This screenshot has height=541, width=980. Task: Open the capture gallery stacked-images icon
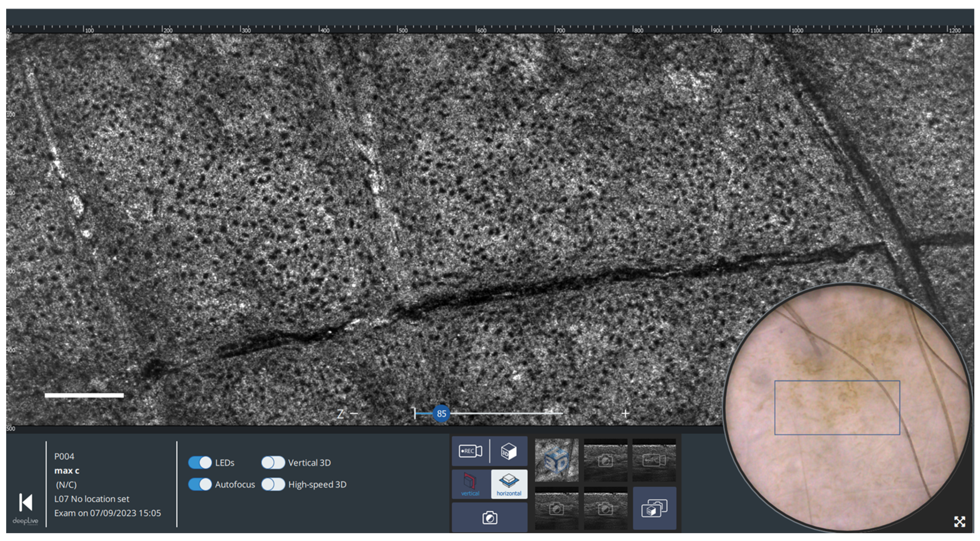pyautogui.click(x=654, y=508)
